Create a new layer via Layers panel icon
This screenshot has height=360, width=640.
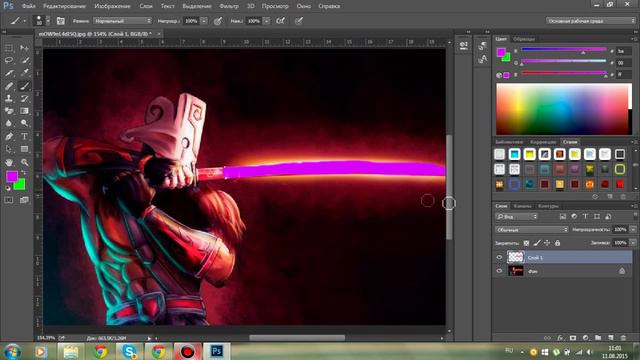(x=611, y=338)
